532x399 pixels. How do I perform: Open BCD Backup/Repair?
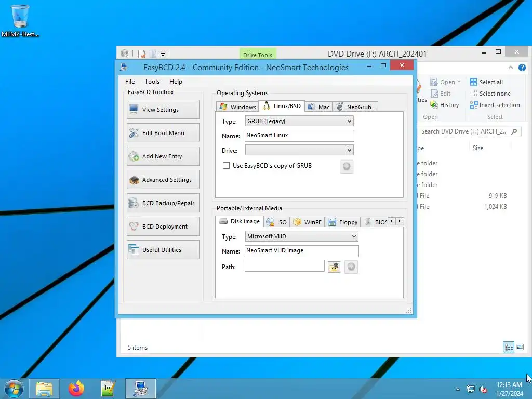[x=163, y=203]
